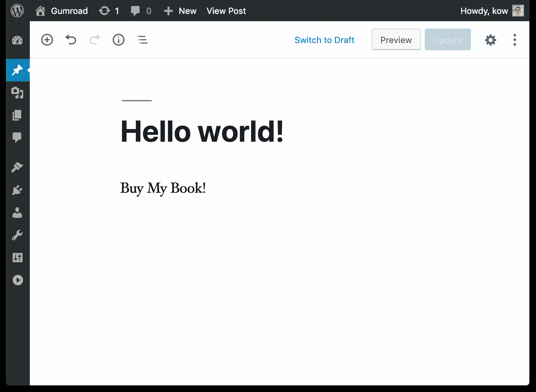
Task: Click the Preview button
Action: click(x=396, y=40)
